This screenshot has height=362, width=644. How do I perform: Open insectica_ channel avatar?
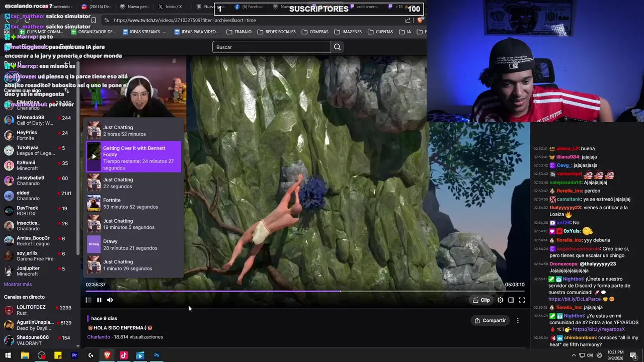pos(9,226)
